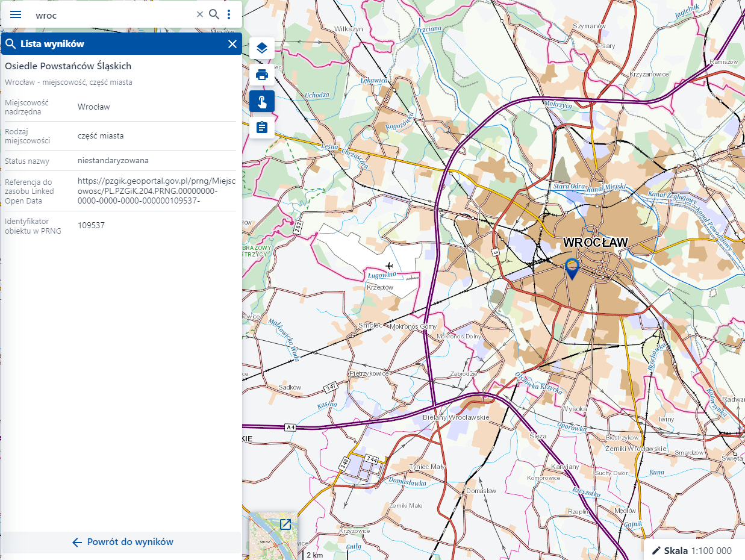
Task: Open the map layers panel
Action: click(262, 48)
